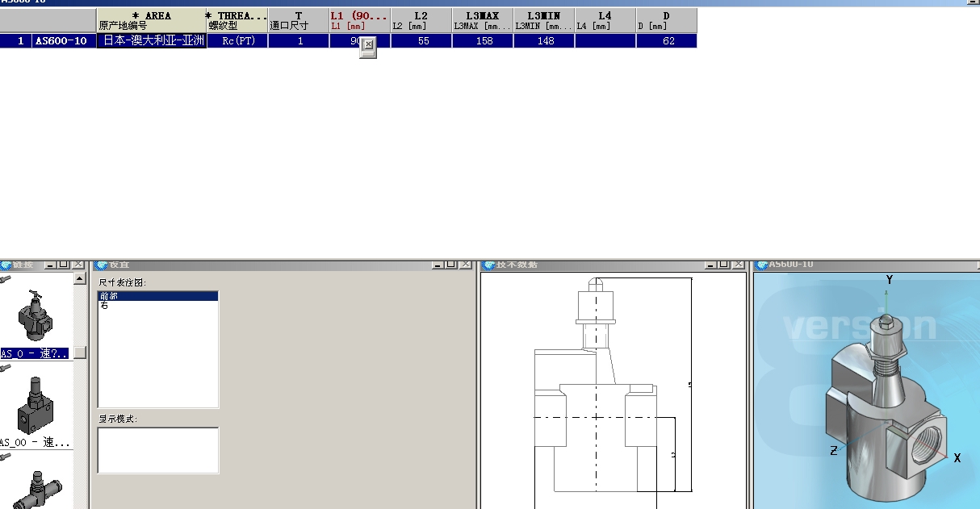Minimize the links (链接) panel
980x509 pixels.
coord(50,265)
